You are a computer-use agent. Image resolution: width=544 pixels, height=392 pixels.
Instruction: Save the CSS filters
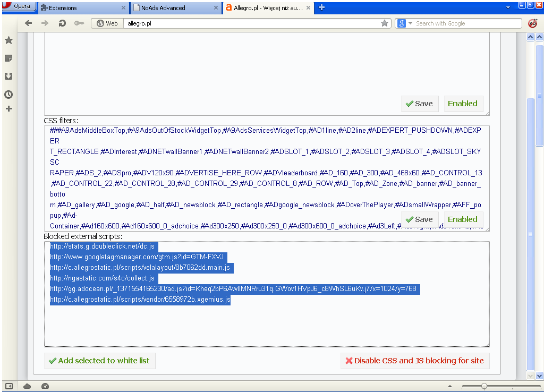pyautogui.click(x=420, y=219)
